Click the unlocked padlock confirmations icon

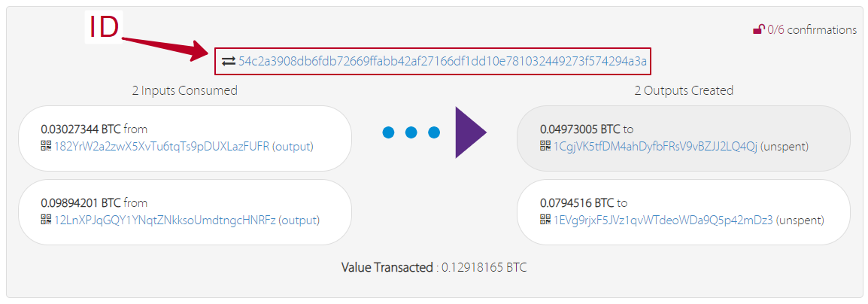(759, 30)
